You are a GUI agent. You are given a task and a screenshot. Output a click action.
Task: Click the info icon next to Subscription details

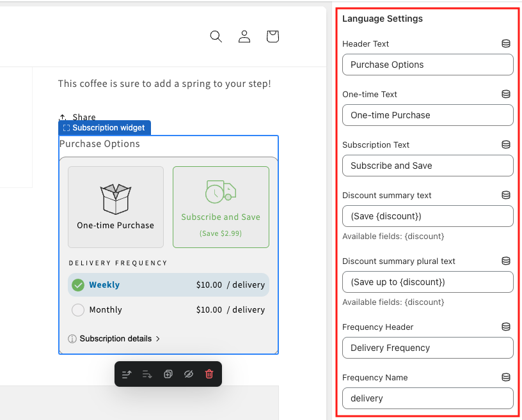[72, 339]
